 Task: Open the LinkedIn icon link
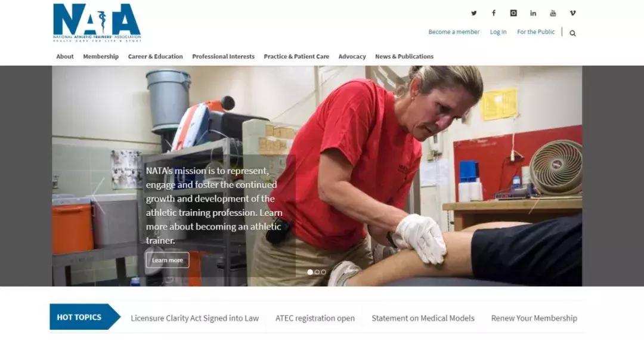533,13
